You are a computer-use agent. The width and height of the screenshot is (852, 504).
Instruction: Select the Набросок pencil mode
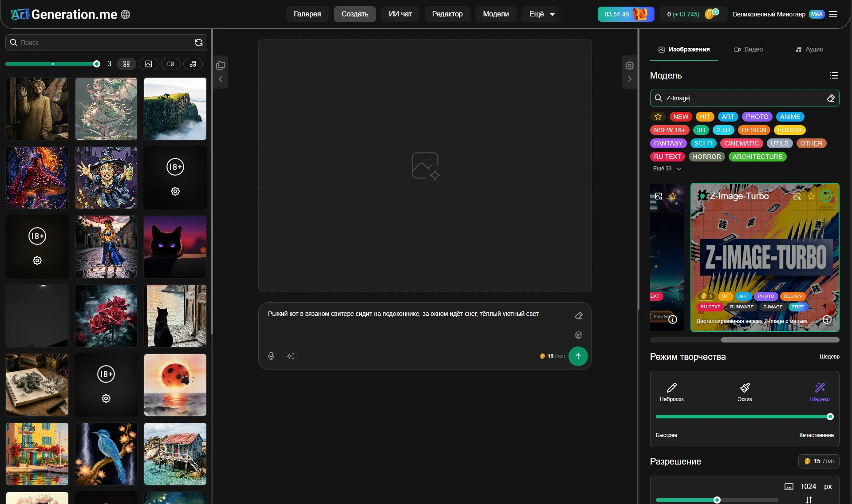672,392
